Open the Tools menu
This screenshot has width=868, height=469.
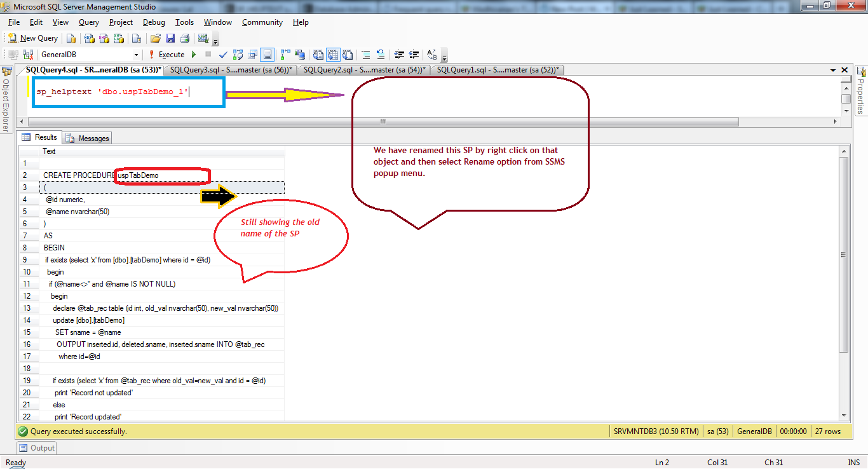coord(184,22)
